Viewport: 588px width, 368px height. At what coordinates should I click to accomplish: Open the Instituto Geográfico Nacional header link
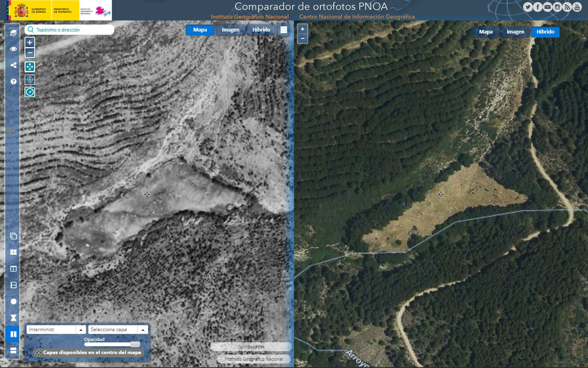250,17
